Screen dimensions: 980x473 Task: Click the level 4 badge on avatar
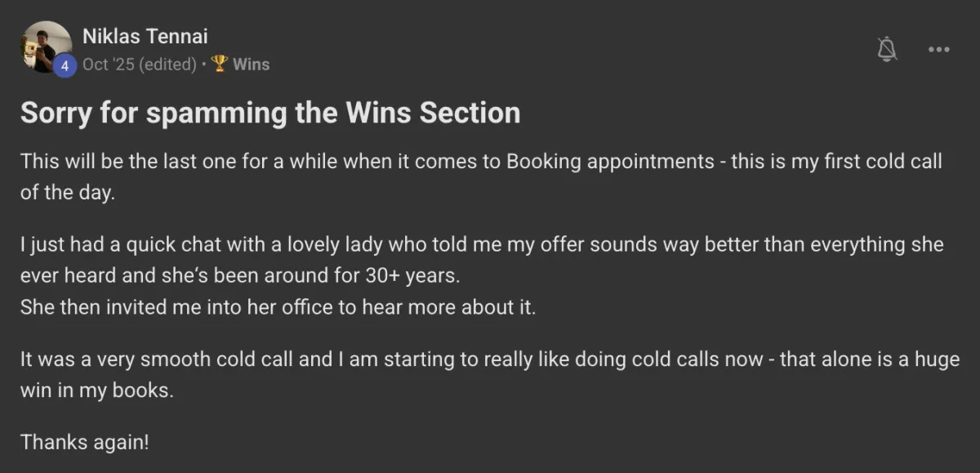65,65
